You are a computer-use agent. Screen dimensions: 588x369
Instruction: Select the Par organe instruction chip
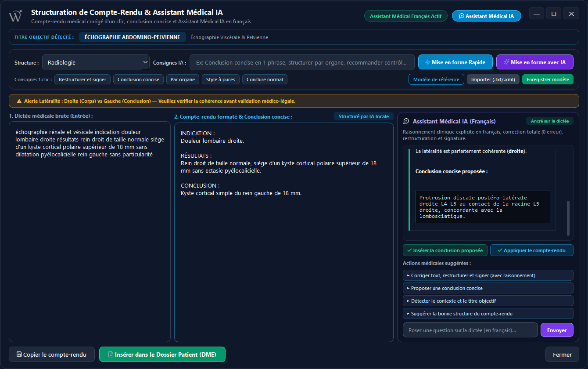tap(183, 80)
